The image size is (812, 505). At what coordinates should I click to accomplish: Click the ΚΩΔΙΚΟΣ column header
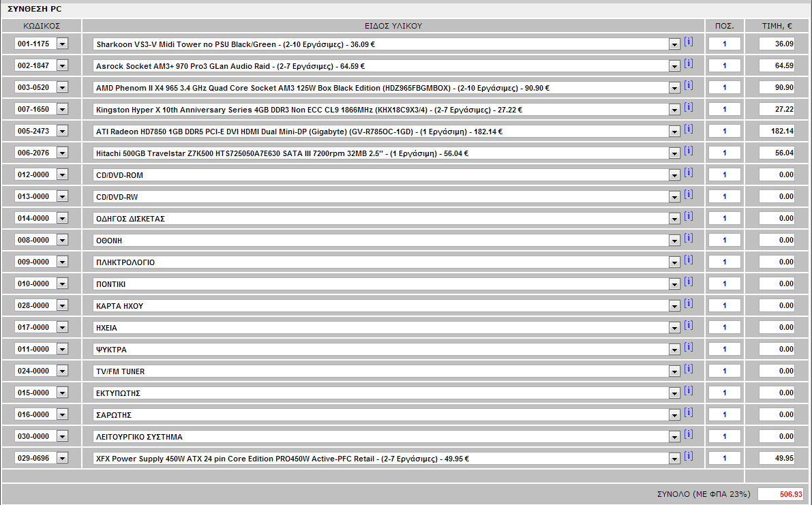click(x=42, y=26)
